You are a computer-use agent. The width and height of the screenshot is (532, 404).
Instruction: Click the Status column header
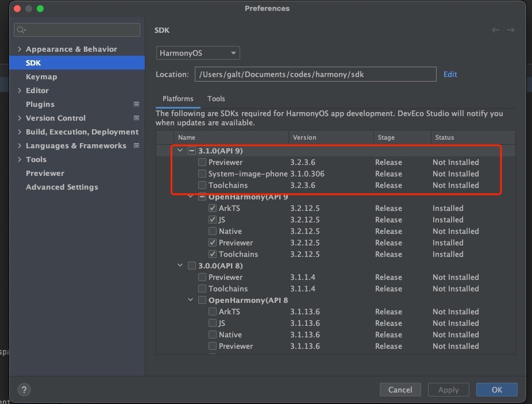coord(473,137)
